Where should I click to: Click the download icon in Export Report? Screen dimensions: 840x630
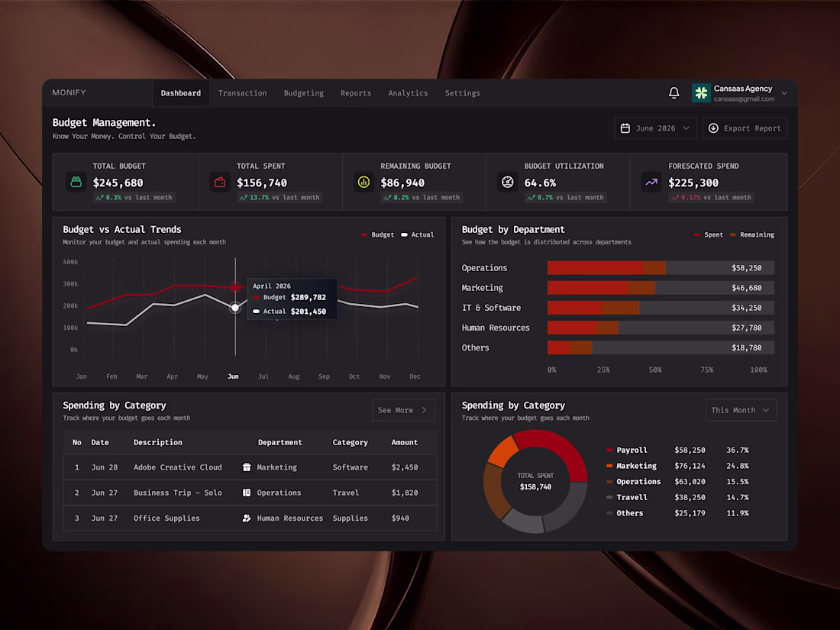point(713,128)
